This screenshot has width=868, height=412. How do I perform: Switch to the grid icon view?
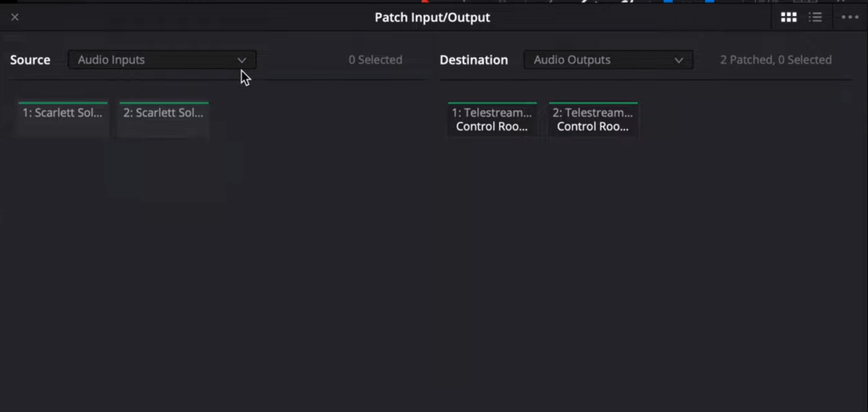coord(788,18)
